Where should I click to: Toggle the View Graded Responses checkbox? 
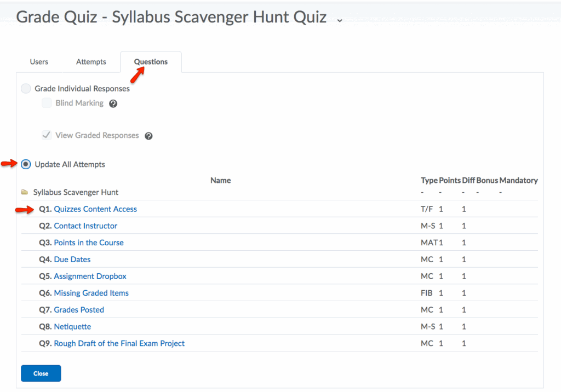point(47,135)
